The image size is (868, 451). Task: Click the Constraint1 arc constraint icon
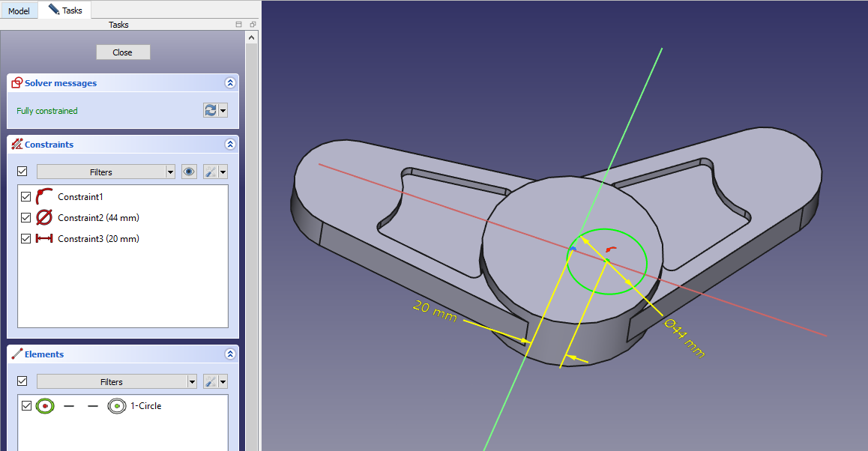[44, 196]
